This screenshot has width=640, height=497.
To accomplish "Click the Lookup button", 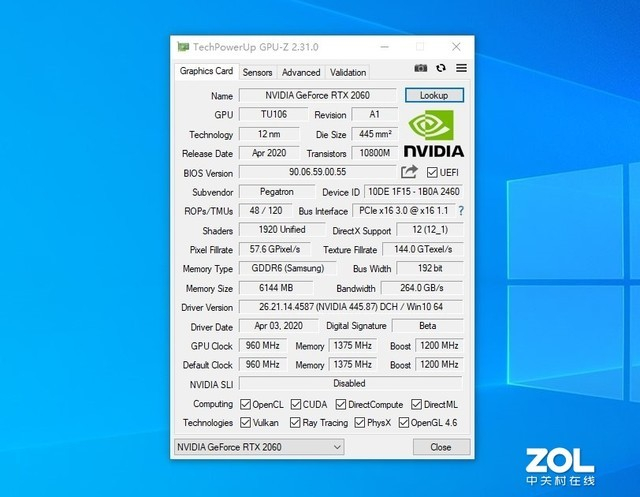I will click(434, 95).
